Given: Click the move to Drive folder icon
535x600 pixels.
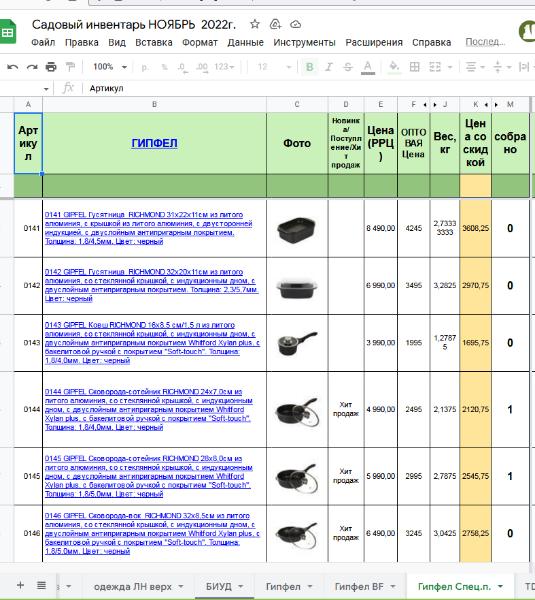Looking at the screenshot, I should click(275, 24).
